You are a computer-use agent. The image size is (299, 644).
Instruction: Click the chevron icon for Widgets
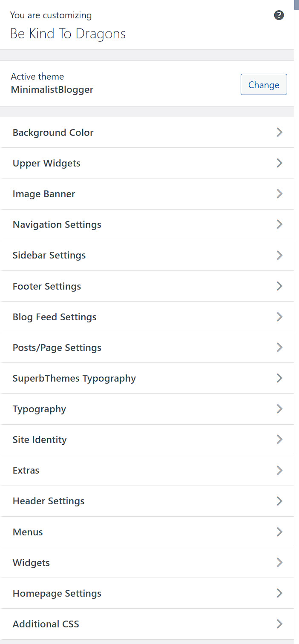point(279,563)
